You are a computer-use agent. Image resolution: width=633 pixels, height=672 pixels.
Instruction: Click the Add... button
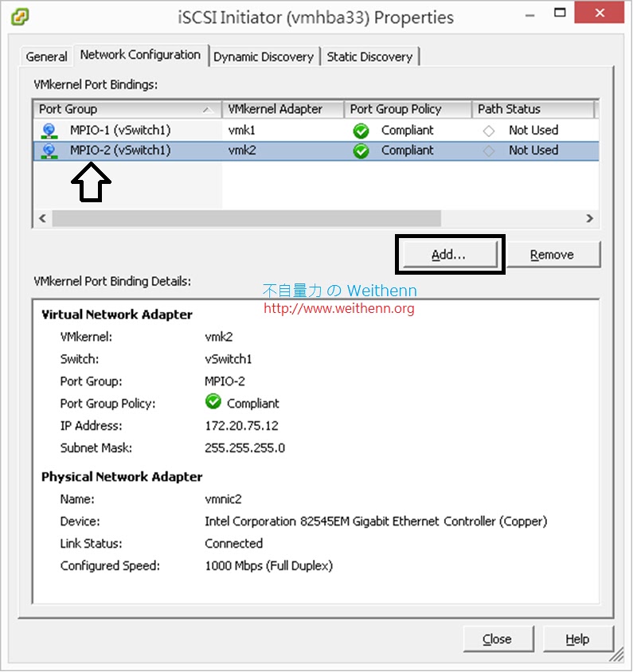(x=450, y=255)
